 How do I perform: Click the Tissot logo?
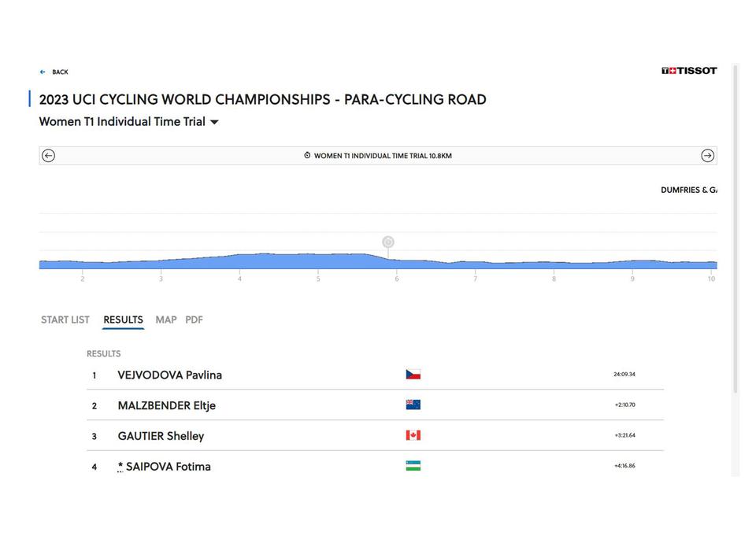click(x=689, y=71)
